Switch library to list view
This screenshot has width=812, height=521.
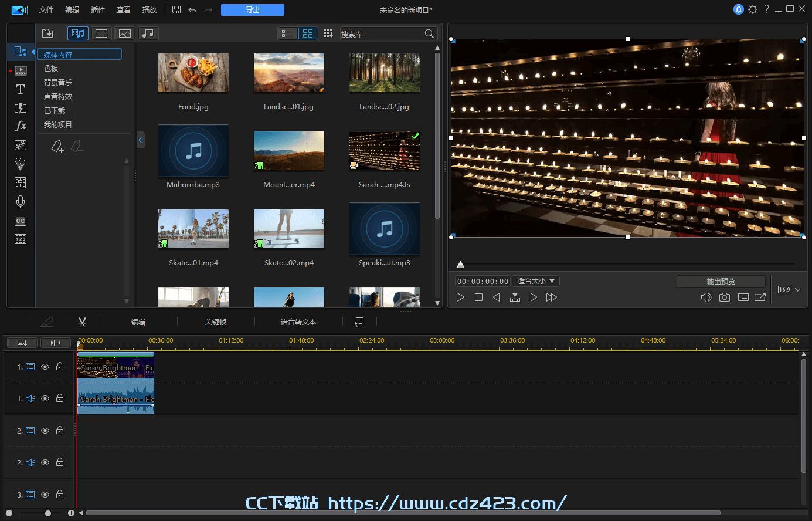(x=288, y=33)
